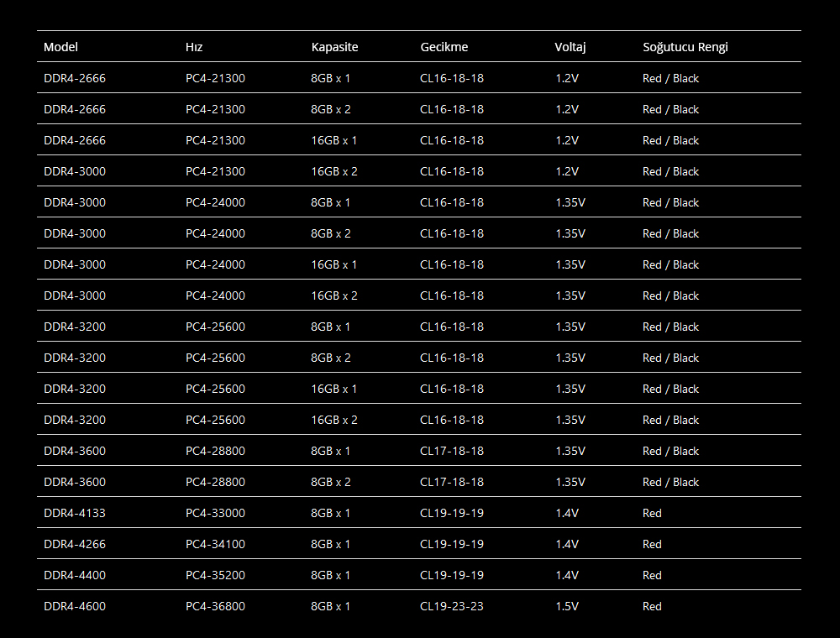Click 8GB x 1 in the DDR4-3000 row
This screenshot has width=840, height=638.
(x=330, y=203)
